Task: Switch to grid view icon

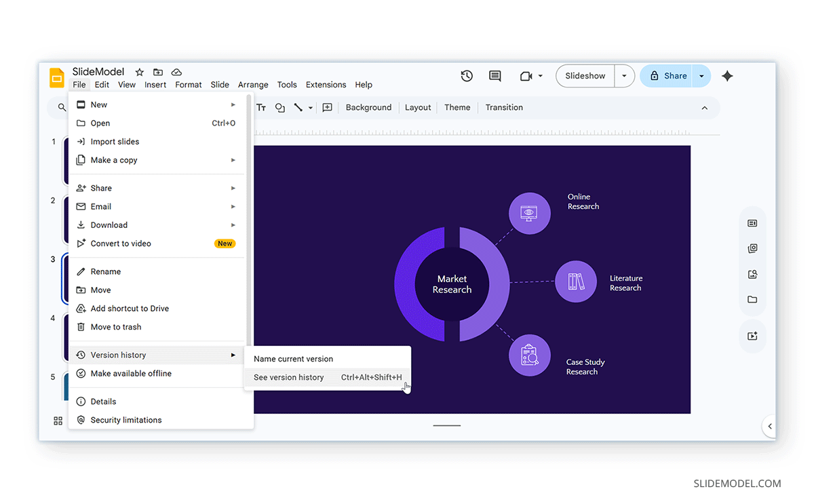Action: 58,421
